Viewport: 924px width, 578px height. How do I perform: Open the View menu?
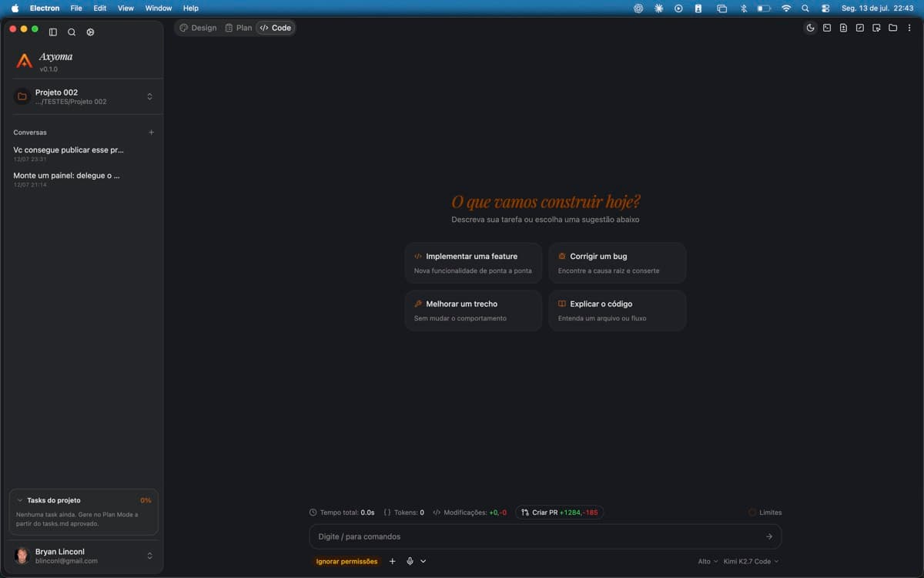click(126, 8)
